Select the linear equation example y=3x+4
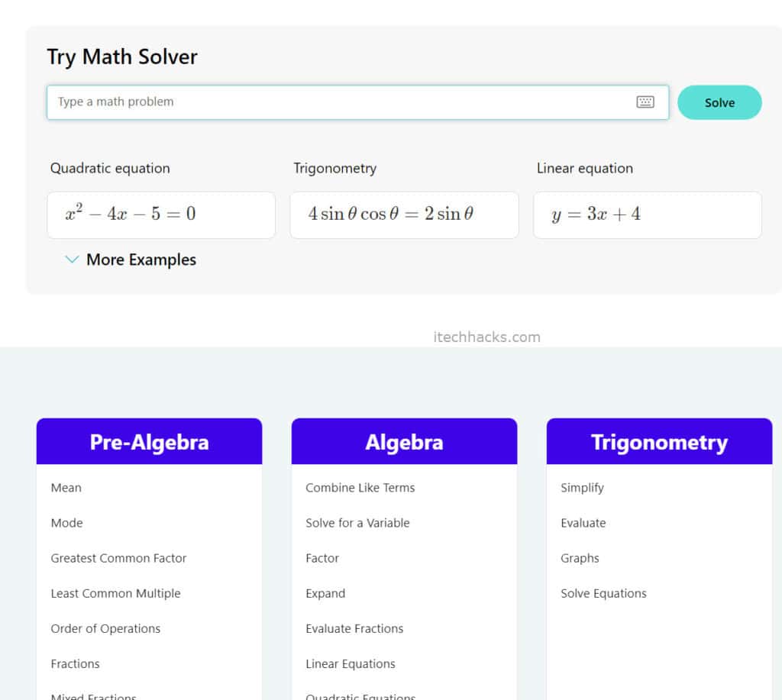 pyautogui.click(x=646, y=215)
